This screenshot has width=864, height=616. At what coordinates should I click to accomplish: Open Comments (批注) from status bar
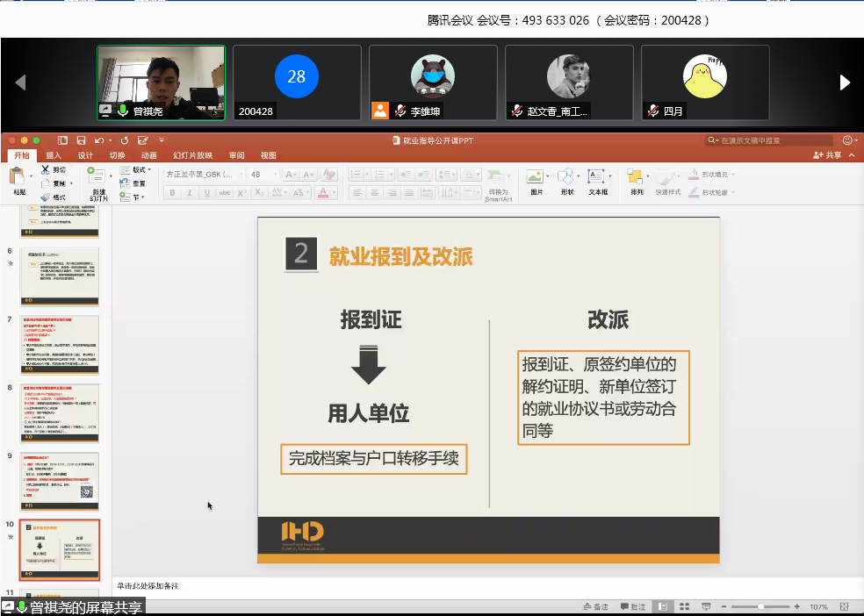click(x=633, y=606)
